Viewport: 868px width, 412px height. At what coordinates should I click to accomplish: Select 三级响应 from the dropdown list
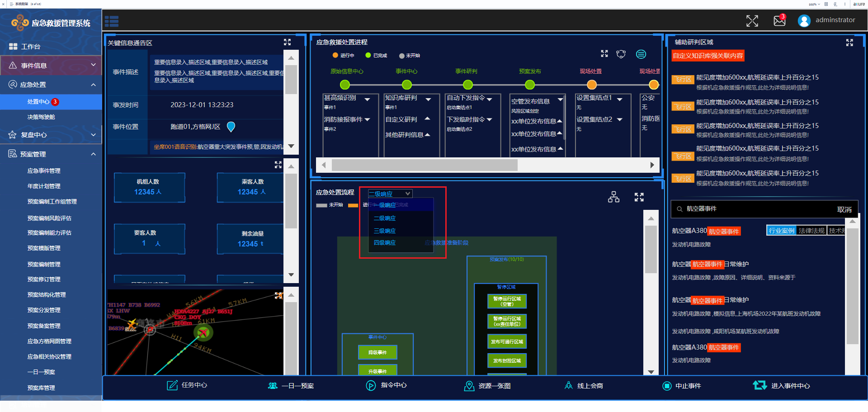(385, 231)
